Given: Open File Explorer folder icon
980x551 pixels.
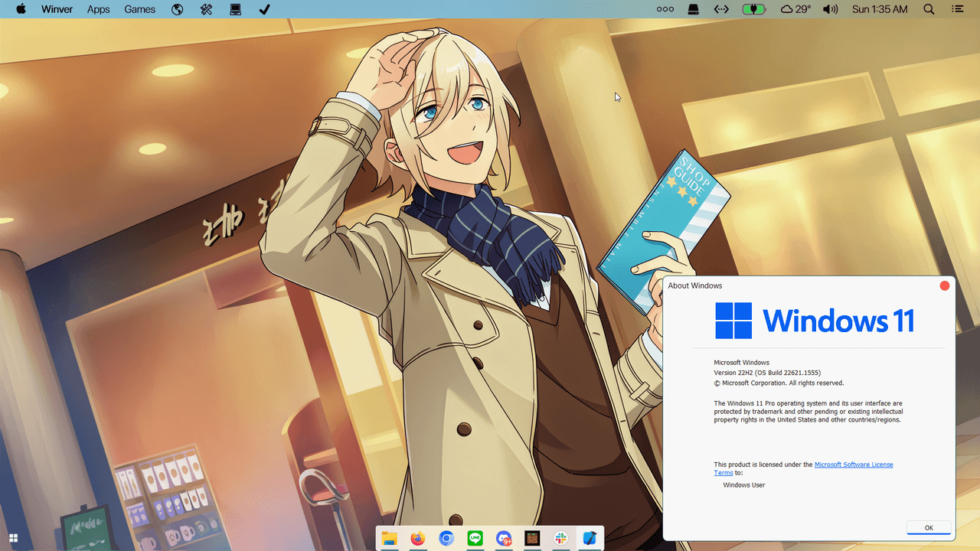Looking at the screenshot, I should pos(389,539).
